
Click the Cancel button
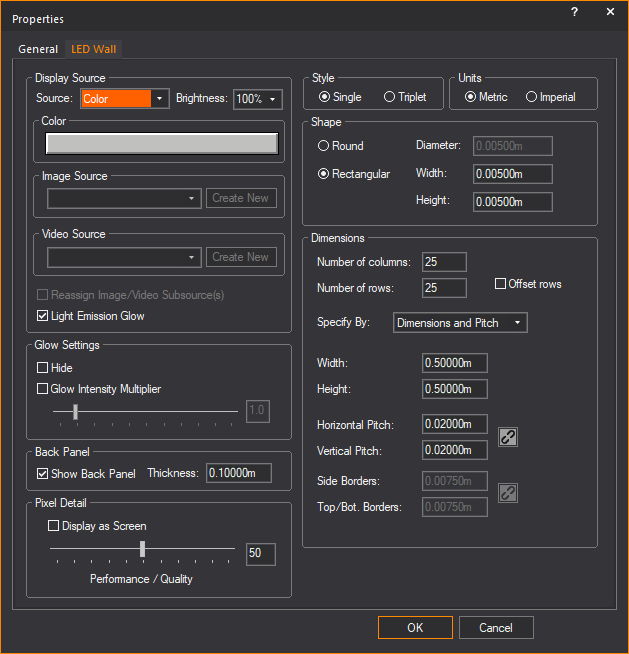click(496, 628)
